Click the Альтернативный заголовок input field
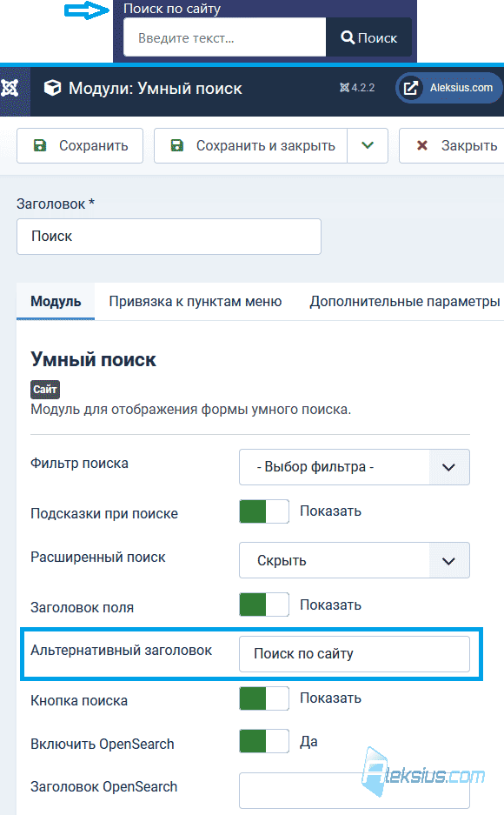The height and width of the screenshot is (815, 504). tap(354, 654)
